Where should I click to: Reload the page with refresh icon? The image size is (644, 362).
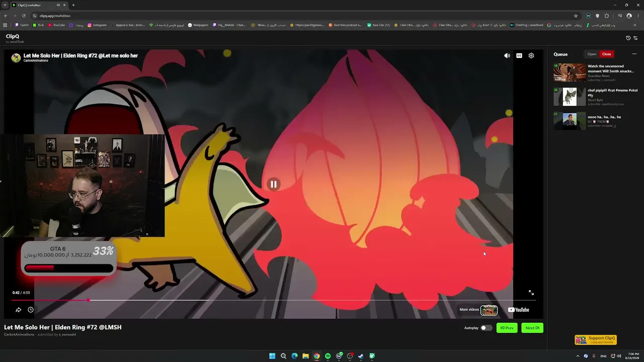[x=24, y=16]
